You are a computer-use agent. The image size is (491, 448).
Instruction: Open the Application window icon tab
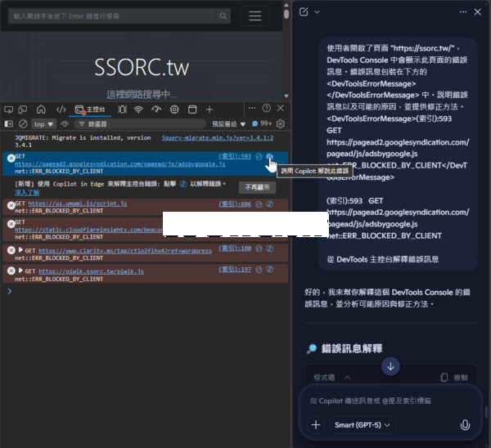point(192,110)
